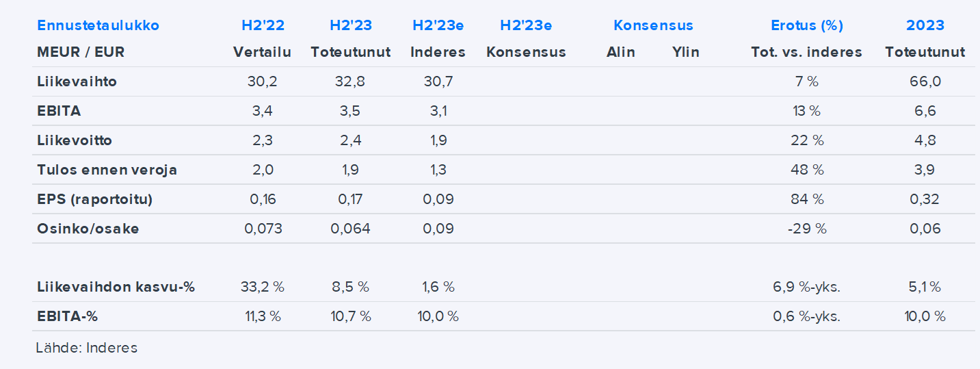Select the -29 % Osinko difference value

click(x=806, y=229)
